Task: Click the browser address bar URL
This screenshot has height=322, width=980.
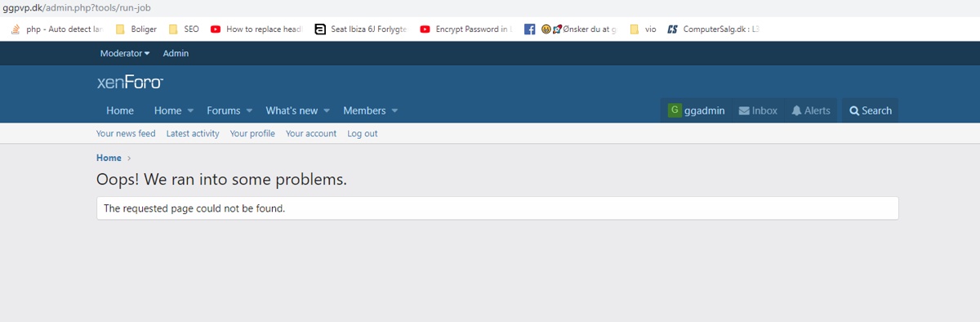Action: (77, 7)
